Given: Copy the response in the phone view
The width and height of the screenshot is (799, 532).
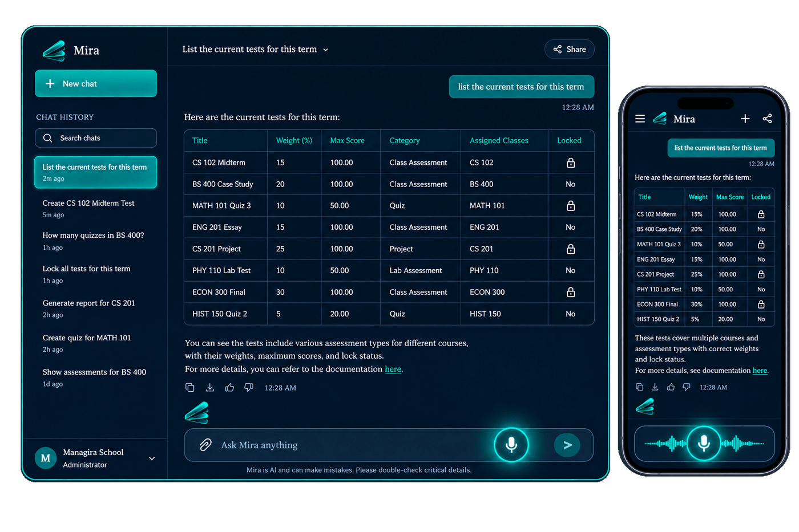Looking at the screenshot, I should (639, 387).
